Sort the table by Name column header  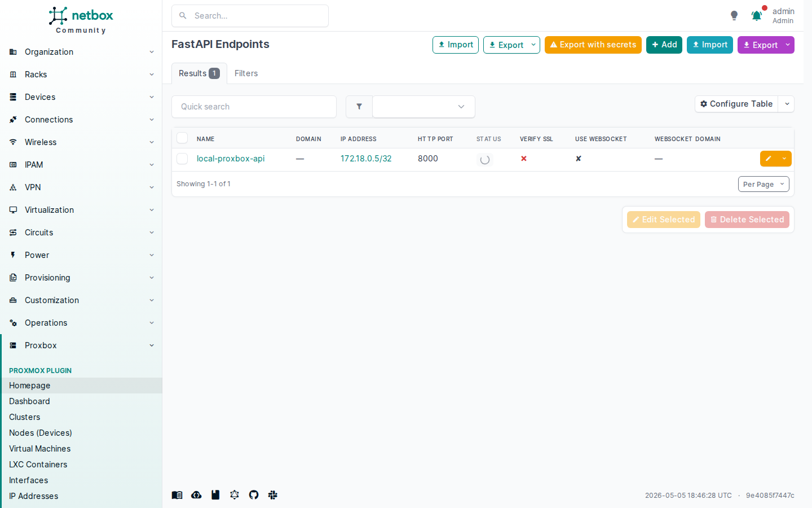pos(205,139)
